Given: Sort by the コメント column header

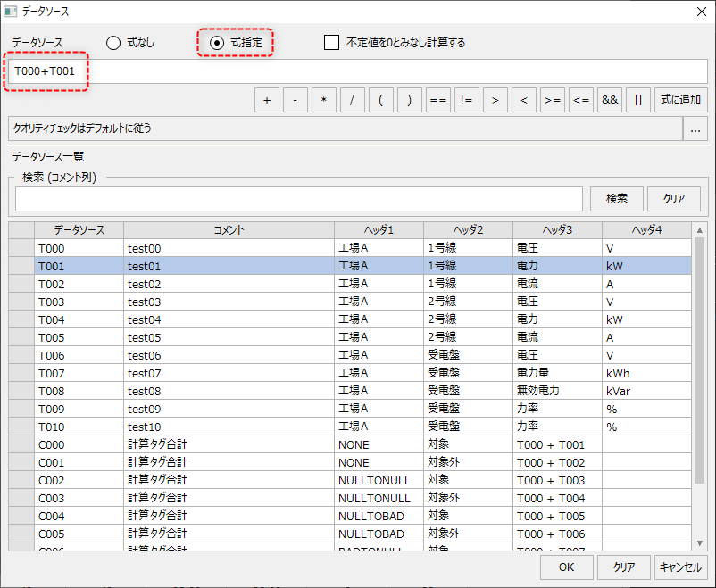Looking at the screenshot, I should (229, 230).
